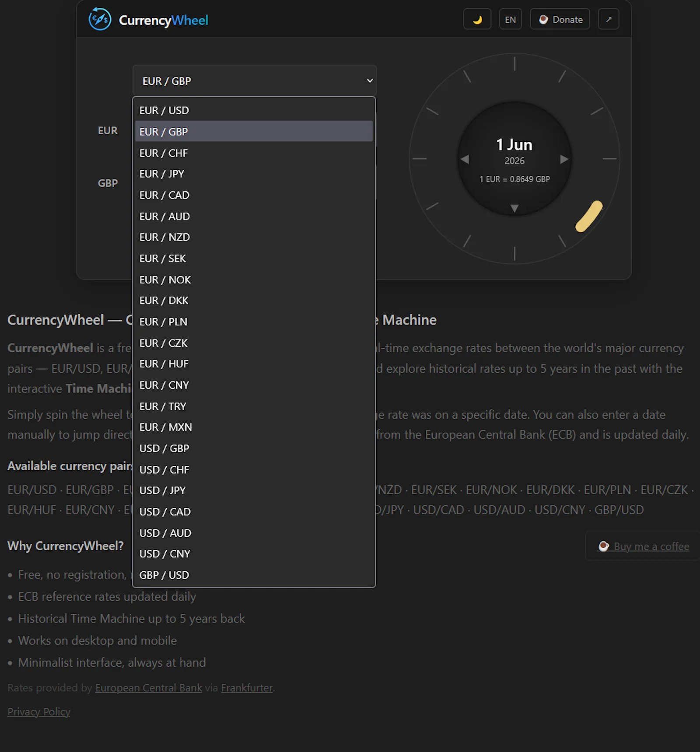Pick EUR / SEK in the dropdown
The image size is (700, 752).
(x=254, y=258)
